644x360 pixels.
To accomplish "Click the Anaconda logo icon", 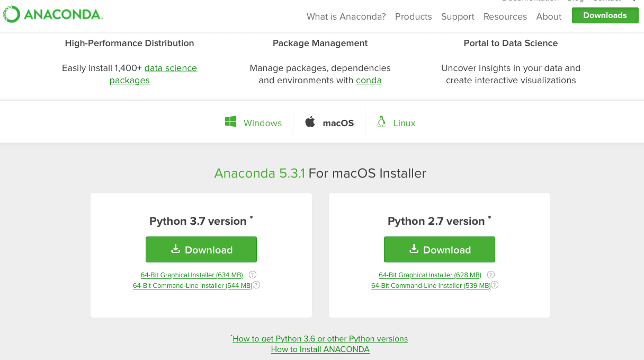I will [11, 14].
